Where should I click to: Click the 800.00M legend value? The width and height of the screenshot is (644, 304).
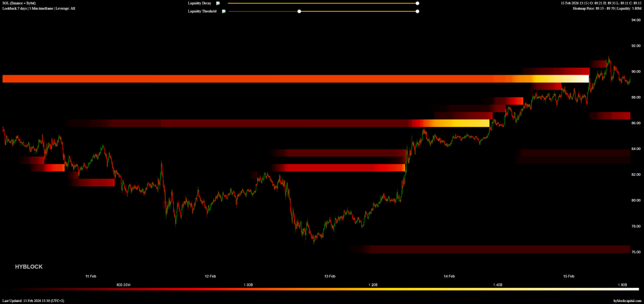(123, 285)
